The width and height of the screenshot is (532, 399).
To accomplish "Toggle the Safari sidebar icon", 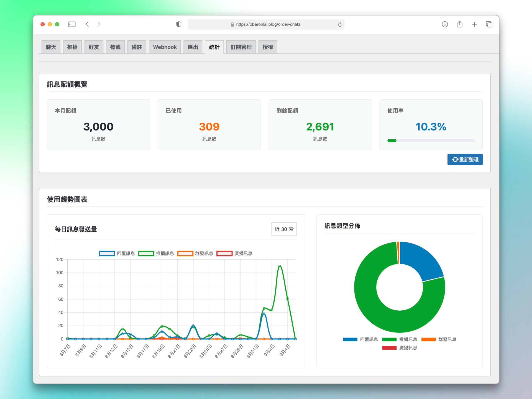I will coord(72,24).
